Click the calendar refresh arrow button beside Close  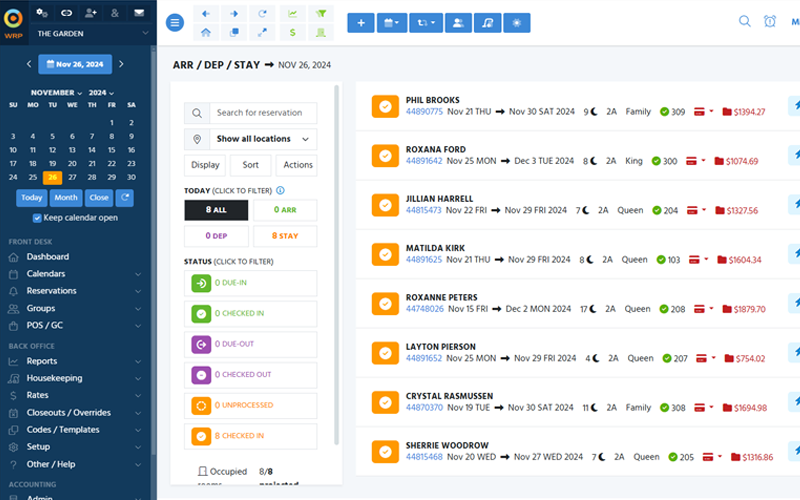click(x=125, y=197)
